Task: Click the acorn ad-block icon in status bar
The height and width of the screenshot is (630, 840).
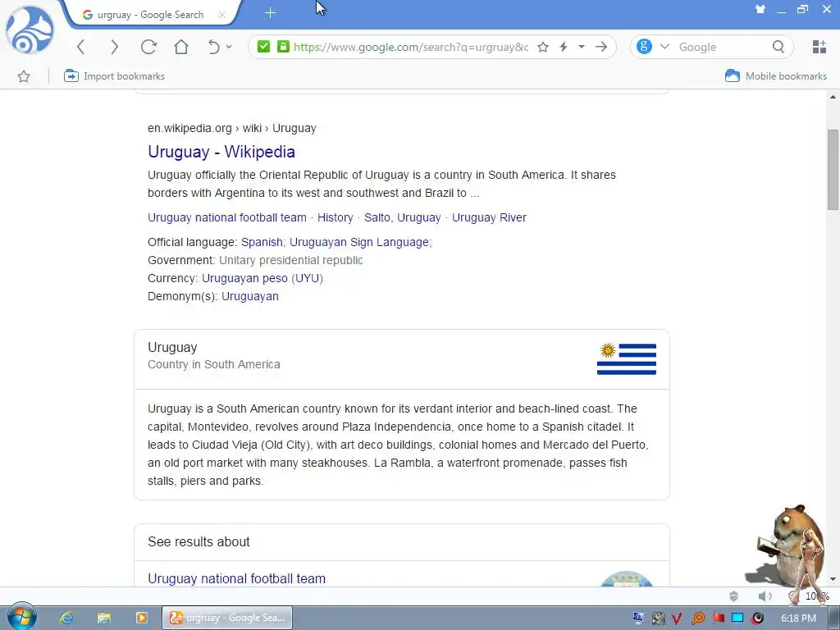Action: pyautogui.click(x=734, y=596)
